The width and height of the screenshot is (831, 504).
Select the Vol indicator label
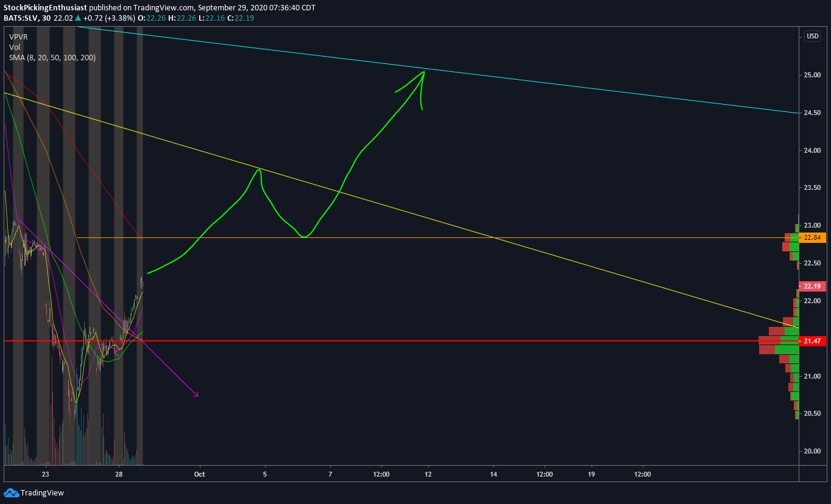[x=14, y=47]
